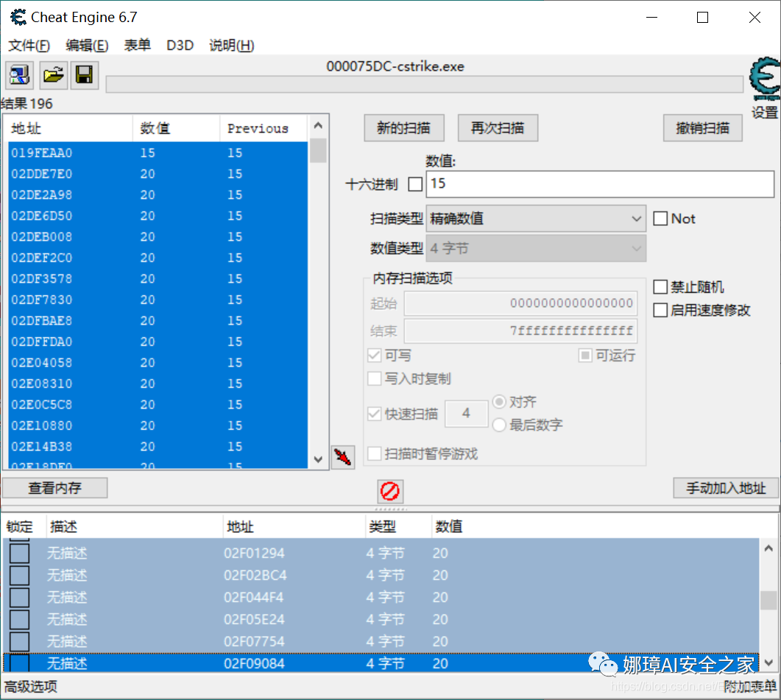
Task: Click the results list scroll down arrow
Action: [318, 459]
